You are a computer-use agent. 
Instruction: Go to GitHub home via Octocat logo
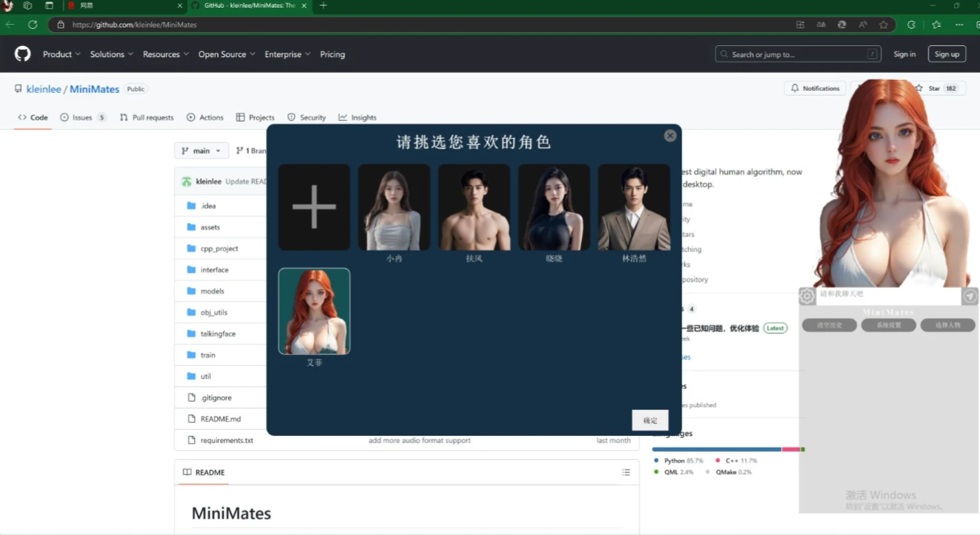[x=23, y=54]
